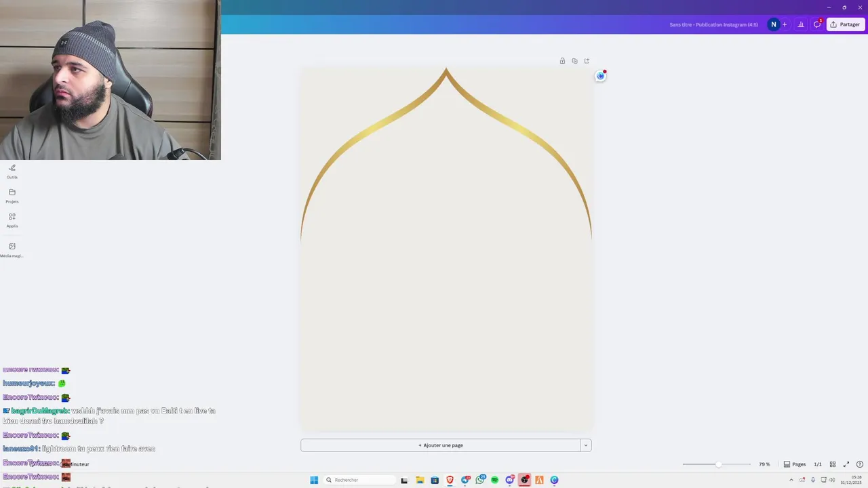Viewport: 868px width, 488px height.
Task: Show hidden system tray icons chevron
Action: pos(791,480)
